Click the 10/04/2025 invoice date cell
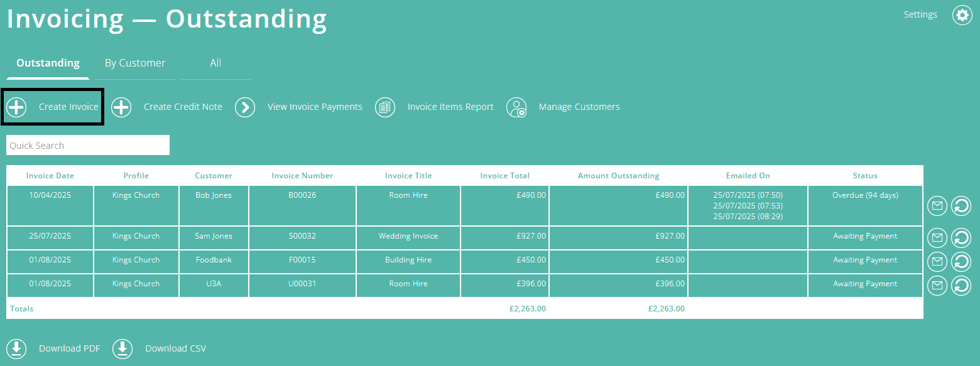The image size is (980, 366). pyautogui.click(x=50, y=206)
